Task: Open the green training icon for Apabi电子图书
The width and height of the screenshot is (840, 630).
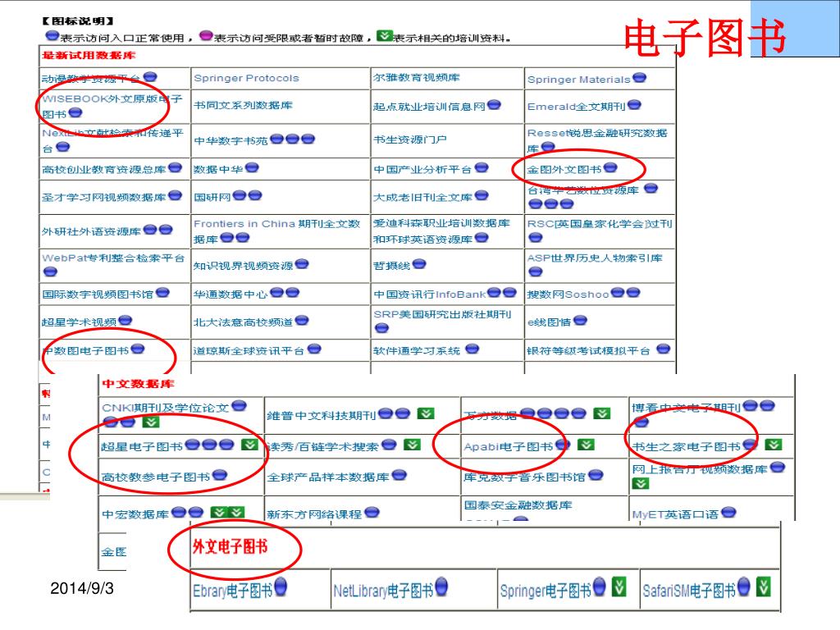Action: 586,445
